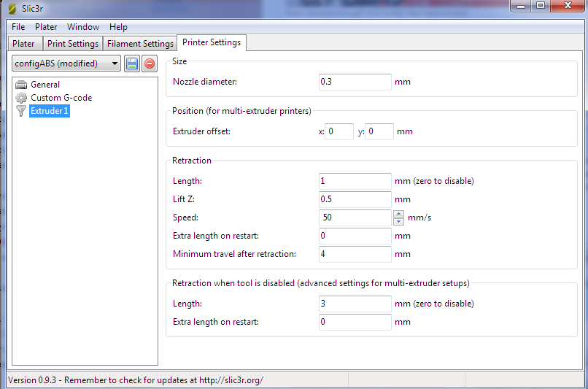
Task: Click tool-disabled retraction Length field showing 3
Action: point(355,304)
